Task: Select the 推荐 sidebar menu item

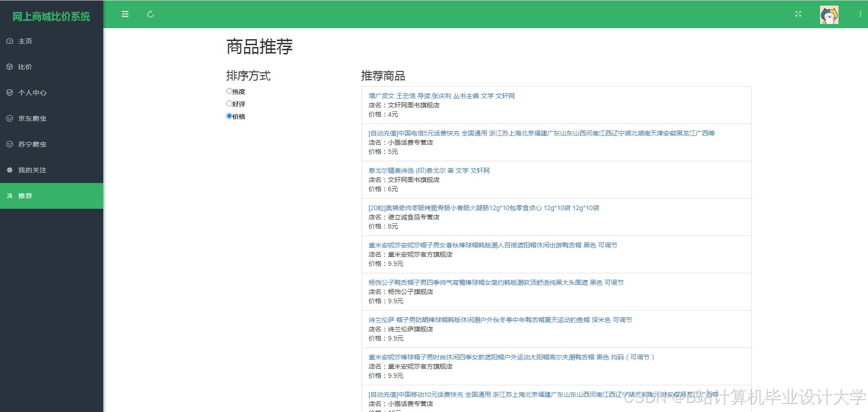Action: click(52, 196)
